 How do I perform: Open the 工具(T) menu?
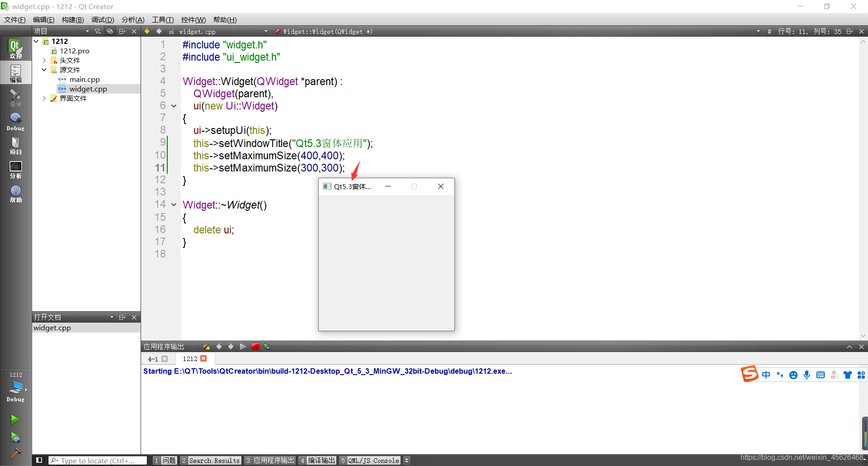coord(163,19)
